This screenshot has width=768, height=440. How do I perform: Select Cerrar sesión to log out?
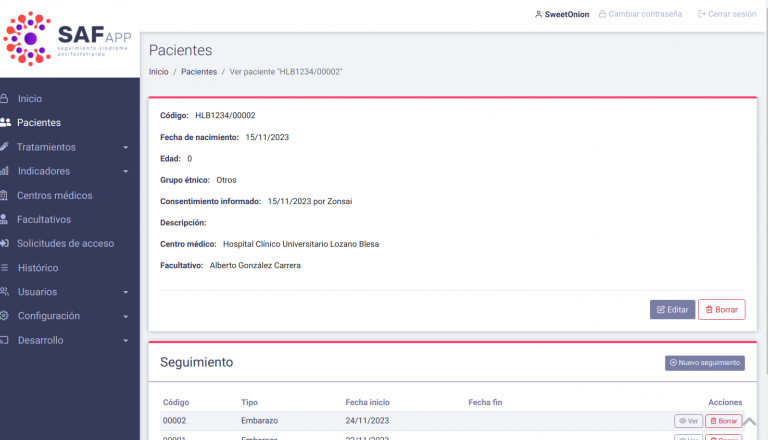(x=727, y=14)
